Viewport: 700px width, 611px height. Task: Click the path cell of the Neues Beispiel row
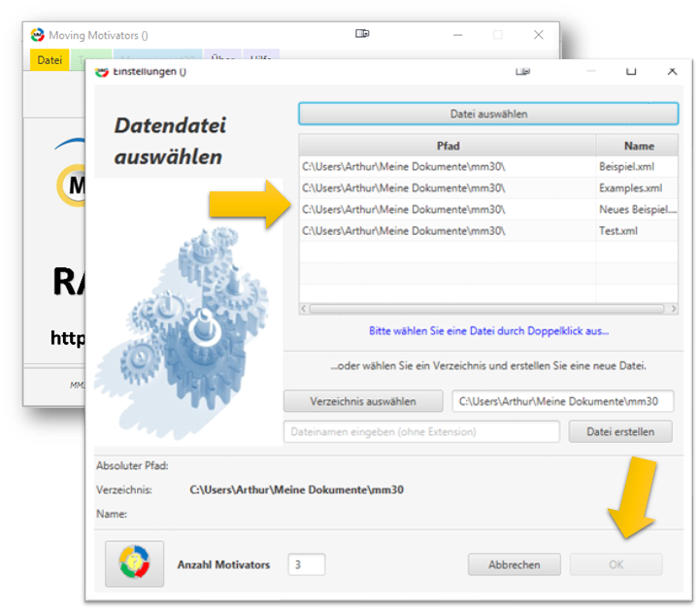tap(448, 210)
